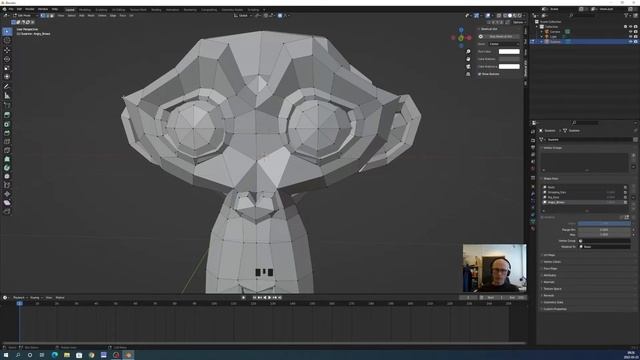Select the Bevel tool
This screenshot has width=640, height=360.
(x=7, y=133)
